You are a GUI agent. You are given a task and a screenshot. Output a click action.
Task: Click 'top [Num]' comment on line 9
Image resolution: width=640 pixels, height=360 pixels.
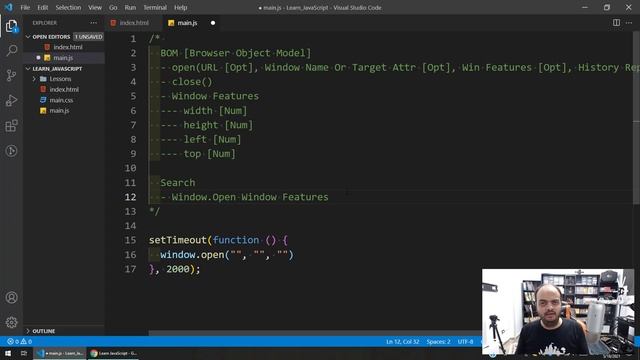click(209, 153)
